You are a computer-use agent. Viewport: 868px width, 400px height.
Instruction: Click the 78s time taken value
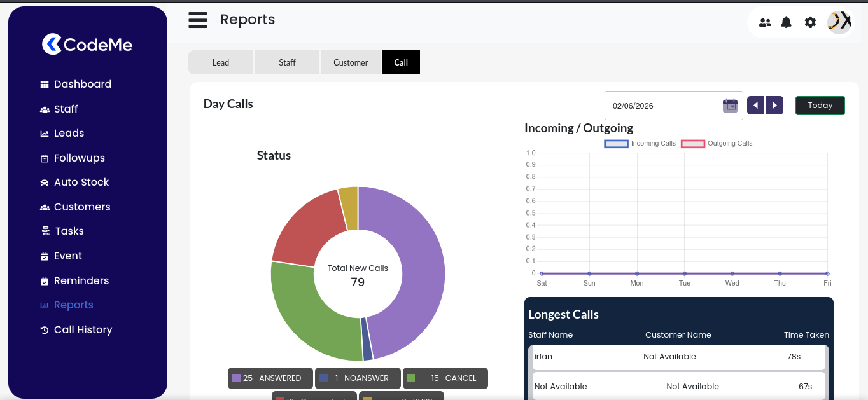pyautogui.click(x=794, y=357)
